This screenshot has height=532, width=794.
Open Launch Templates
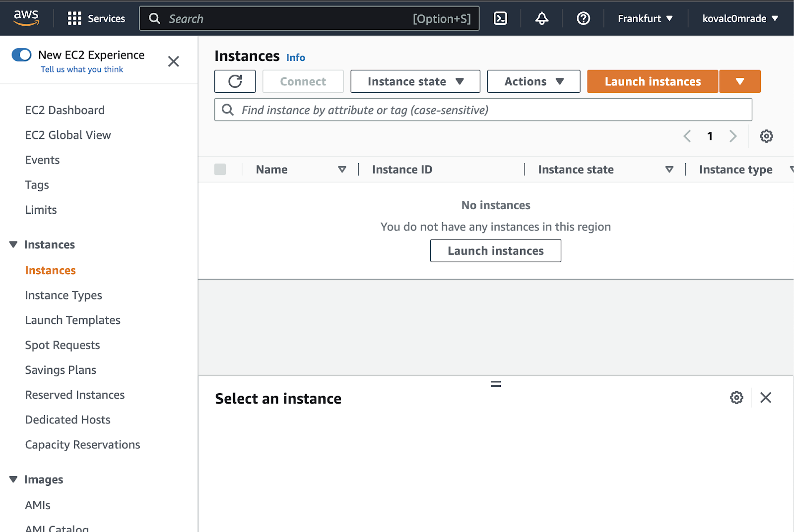tap(72, 320)
